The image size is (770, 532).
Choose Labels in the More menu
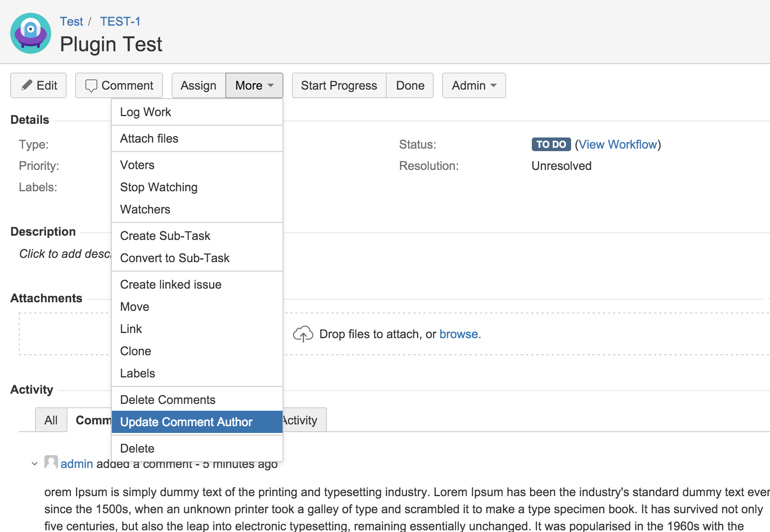197,373
